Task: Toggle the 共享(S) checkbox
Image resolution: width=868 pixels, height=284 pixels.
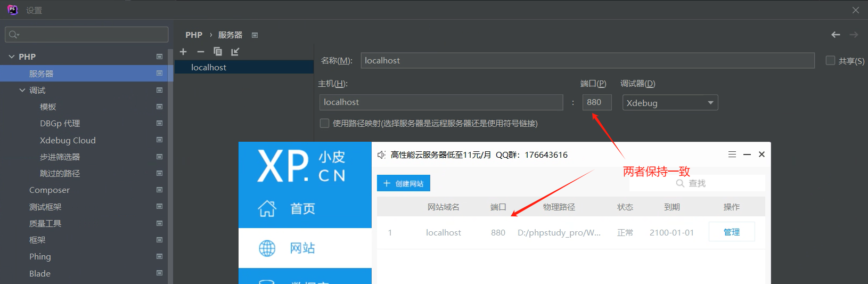Action: (x=830, y=60)
